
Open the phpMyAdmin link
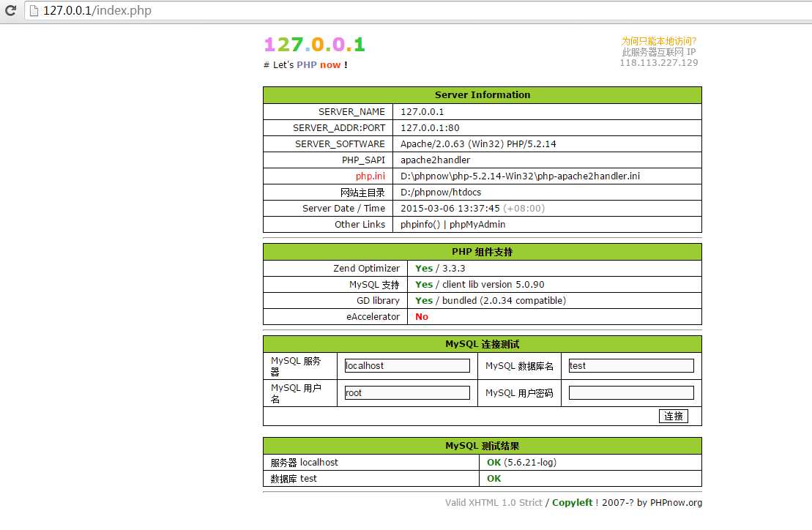[477, 224]
